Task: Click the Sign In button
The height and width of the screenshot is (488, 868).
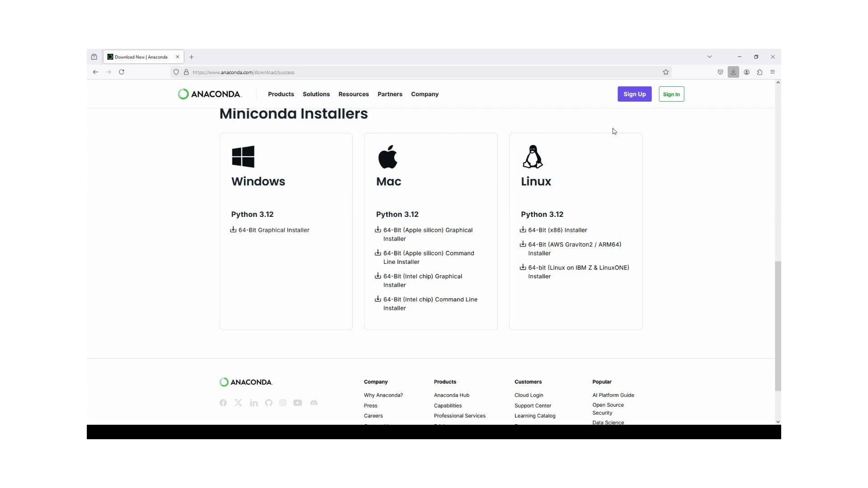Action: coord(671,94)
